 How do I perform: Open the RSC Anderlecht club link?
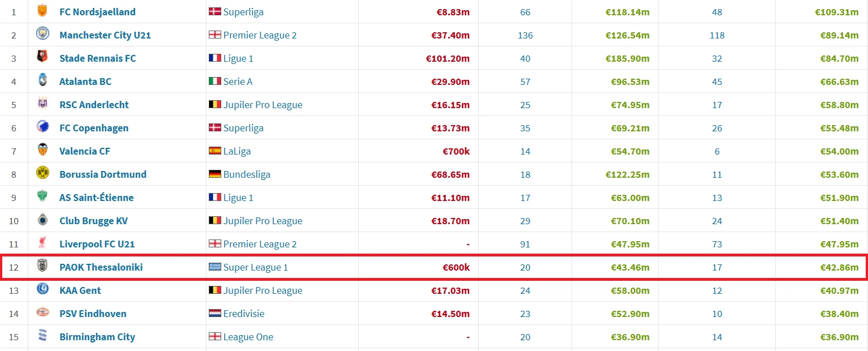pyautogui.click(x=94, y=105)
